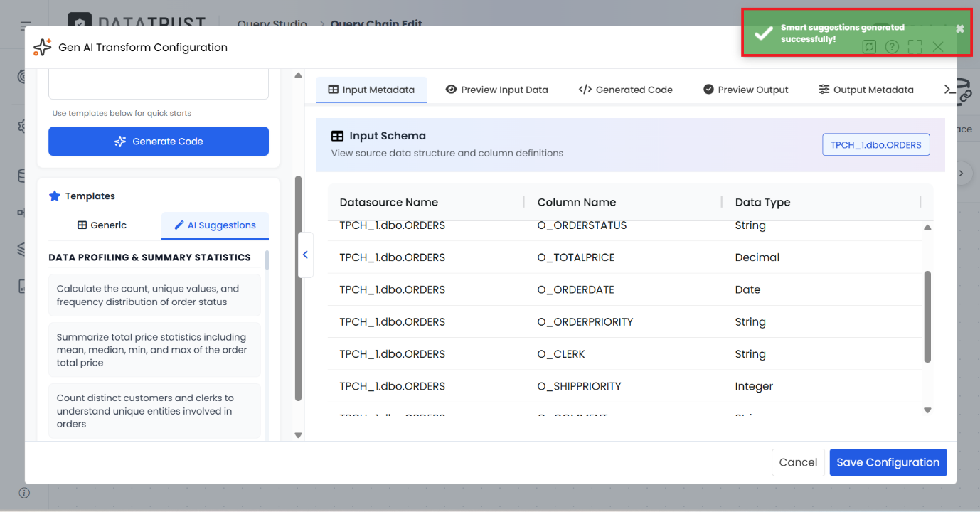
Task: Choose the total price statistics suggestion
Action: pyautogui.click(x=154, y=350)
